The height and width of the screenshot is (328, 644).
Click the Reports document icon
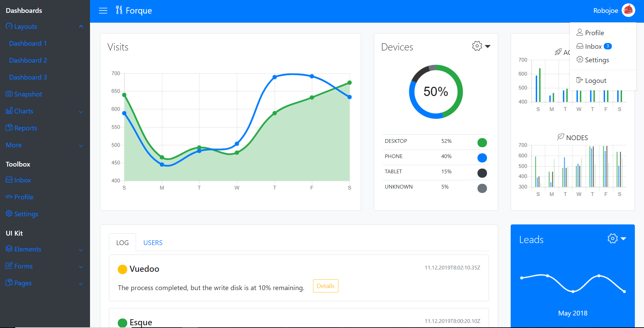coord(9,128)
